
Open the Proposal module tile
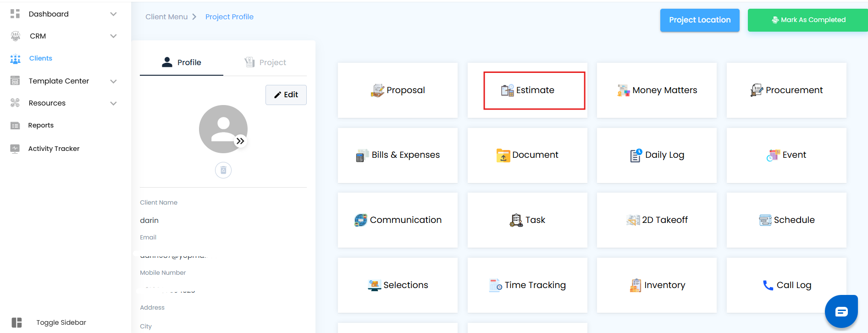click(398, 90)
